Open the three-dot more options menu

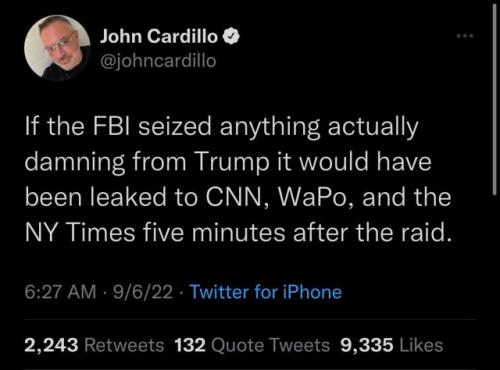(465, 35)
